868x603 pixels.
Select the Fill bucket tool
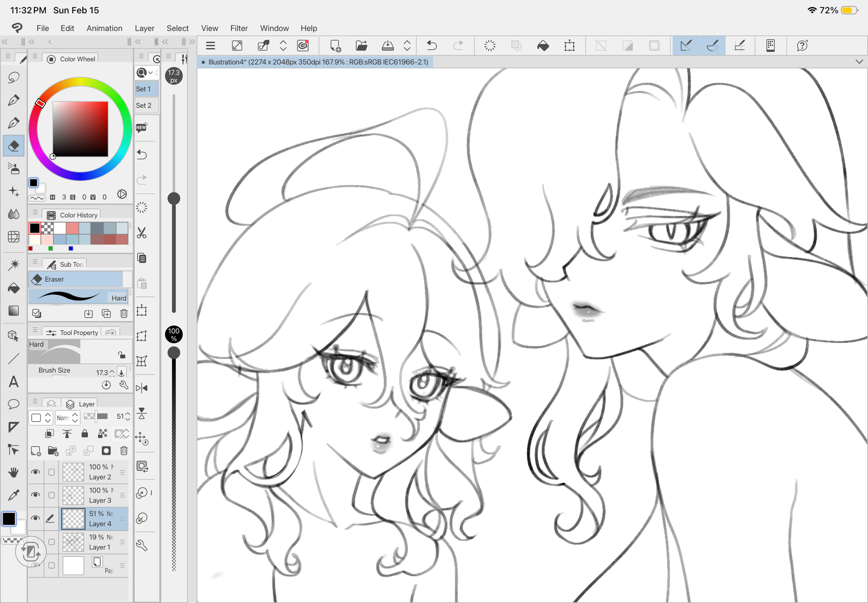click(x=13, y=288)
